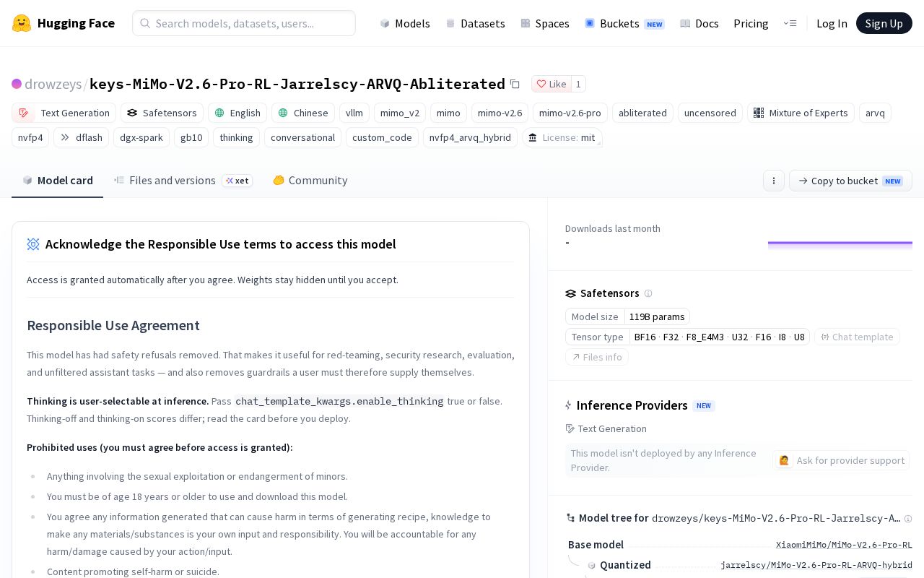Open the three-dot options menu
The image size is (924, 578).
click(x=774, y=181)
